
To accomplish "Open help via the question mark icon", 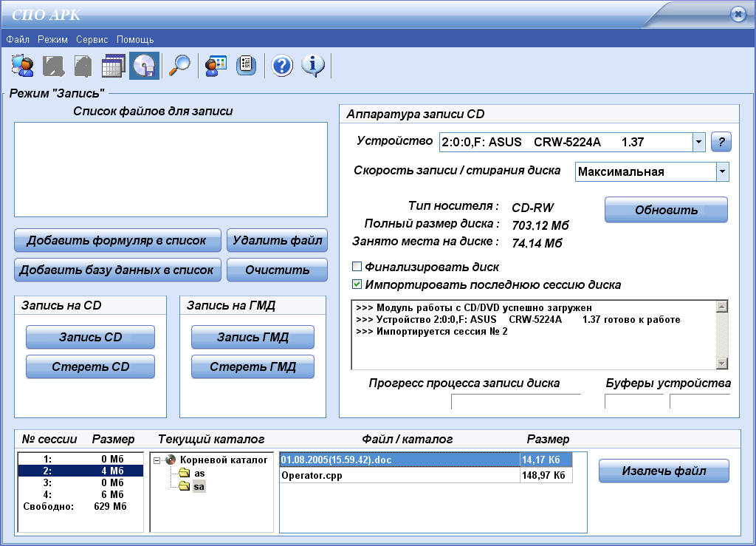I will (x=282, y=66).
